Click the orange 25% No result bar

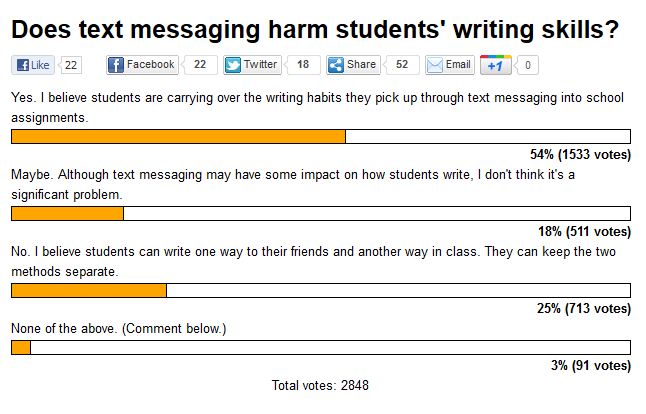click(x=89, y=290)
